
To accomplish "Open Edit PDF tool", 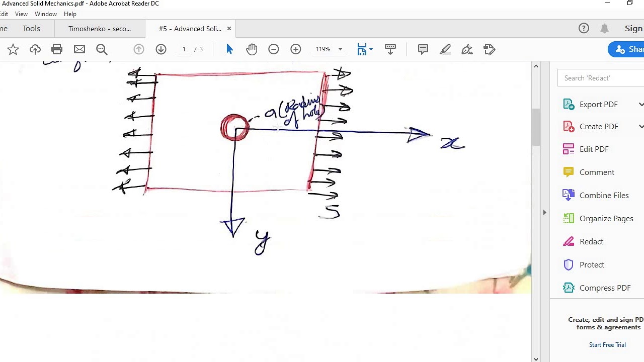I will pyautogui.click(x=586, y=149).
